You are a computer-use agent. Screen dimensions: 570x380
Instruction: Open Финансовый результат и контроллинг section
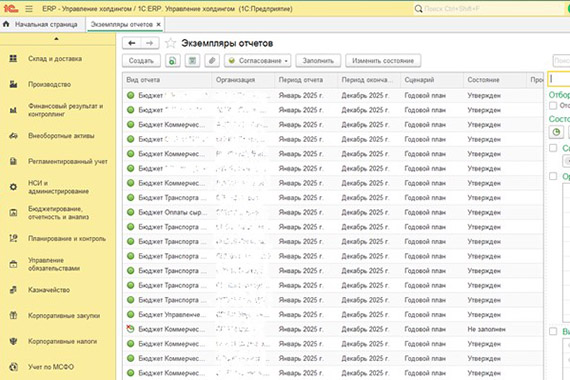tap(65, 110)
